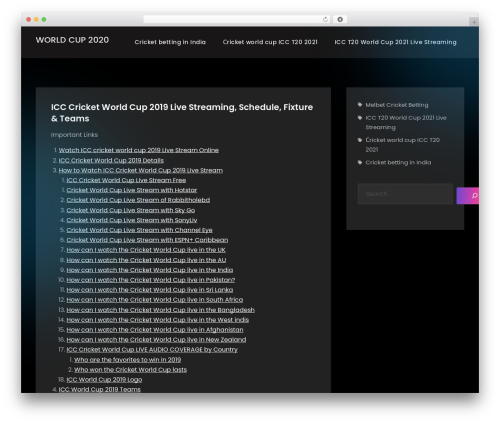Open watch Cricket World Cup live in New Zealand
This screenshot has height=423, width=500.
coord(156,340)
